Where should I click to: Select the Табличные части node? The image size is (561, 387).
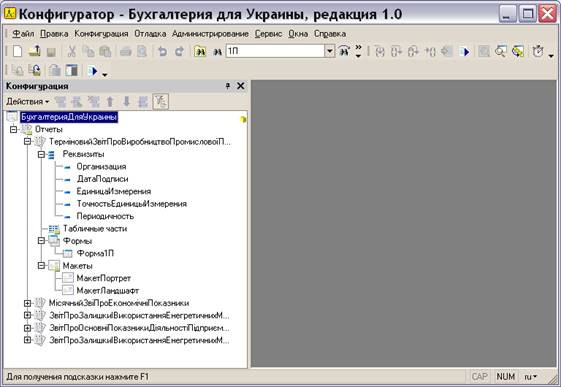coord(95,229)
